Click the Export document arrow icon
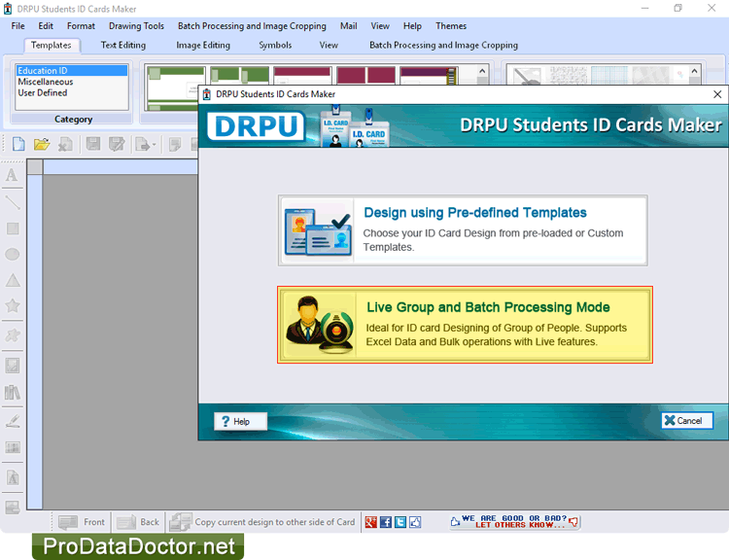 click(142, 145)
